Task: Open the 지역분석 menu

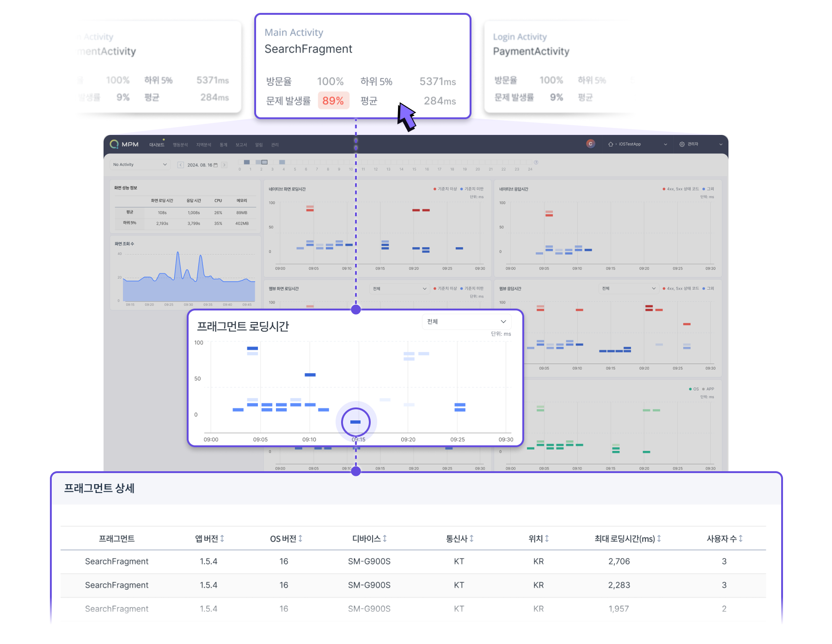Action: [203, 145]
